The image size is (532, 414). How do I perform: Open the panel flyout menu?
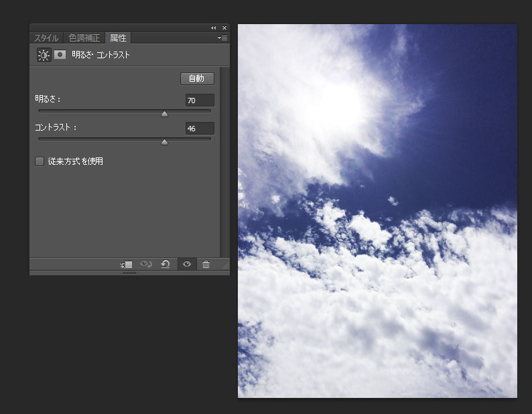[x=222, y=38]
